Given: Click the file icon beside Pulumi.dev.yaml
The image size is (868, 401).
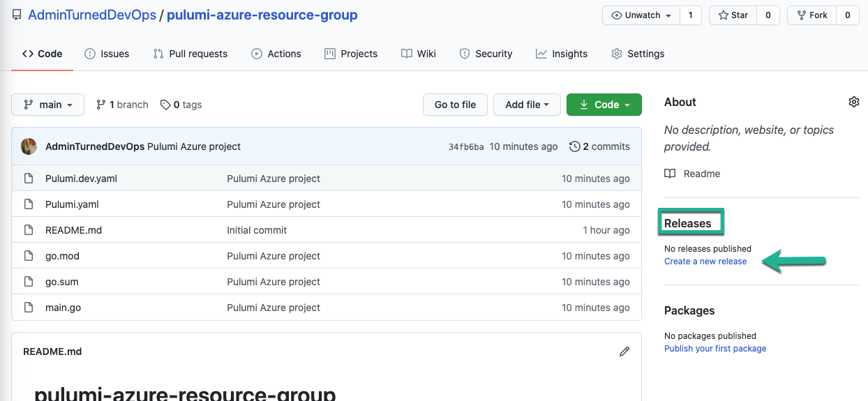Looking at the screenshot, I should [x=29, y=179].
